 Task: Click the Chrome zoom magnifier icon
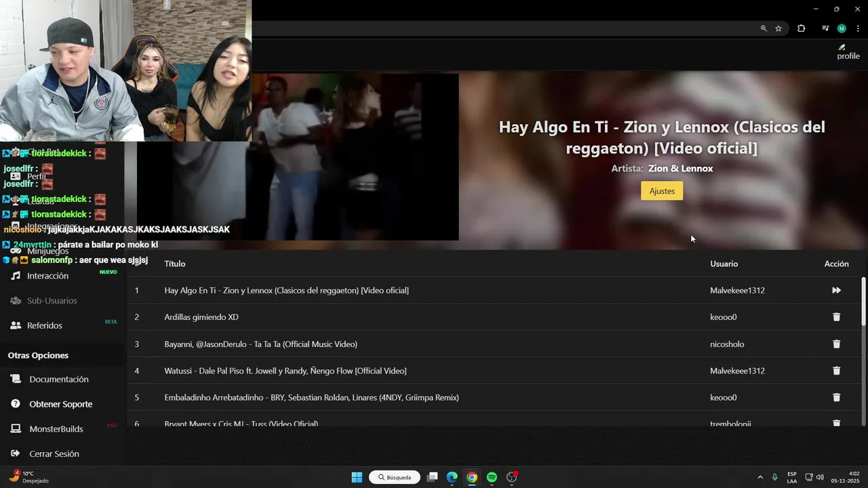764,28
